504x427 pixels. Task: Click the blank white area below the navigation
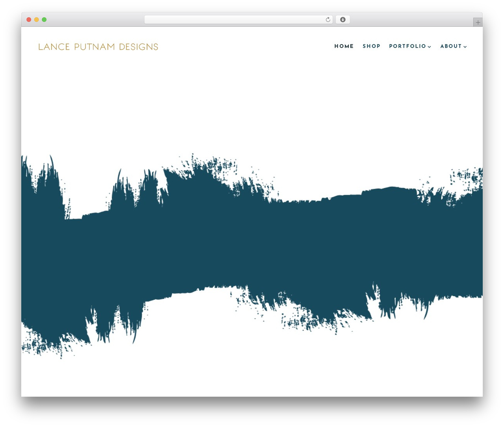[252, 102]
